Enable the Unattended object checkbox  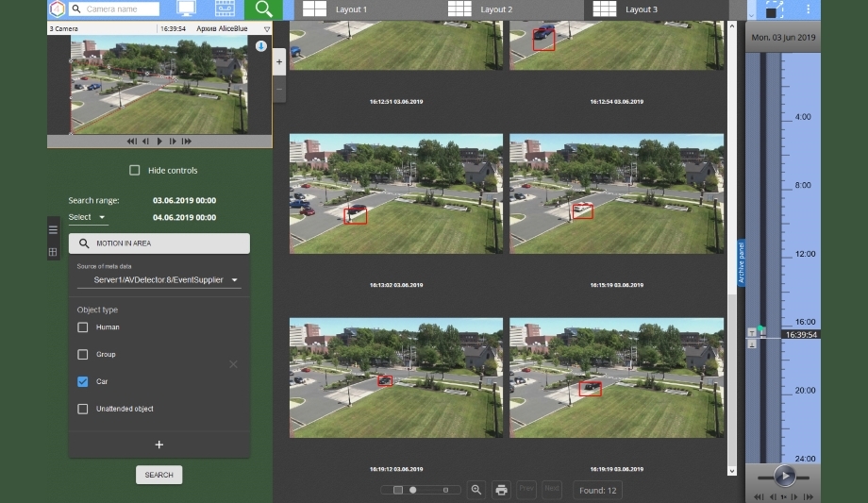point(82,409)
